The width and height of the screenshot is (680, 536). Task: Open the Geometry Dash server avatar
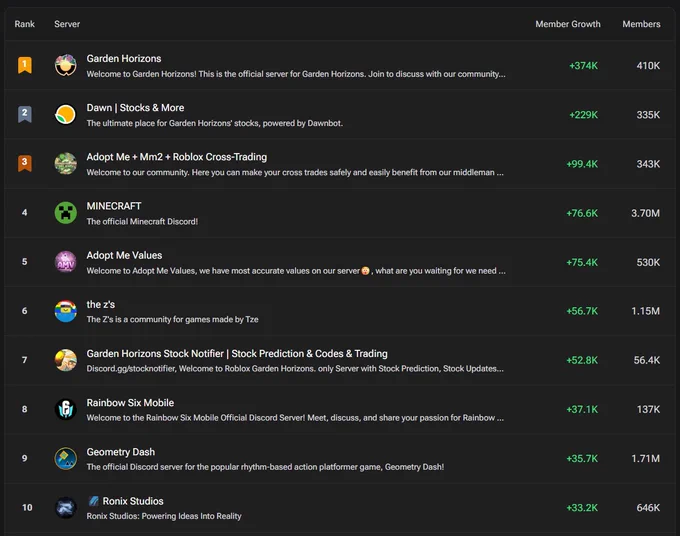click(65, 458)
